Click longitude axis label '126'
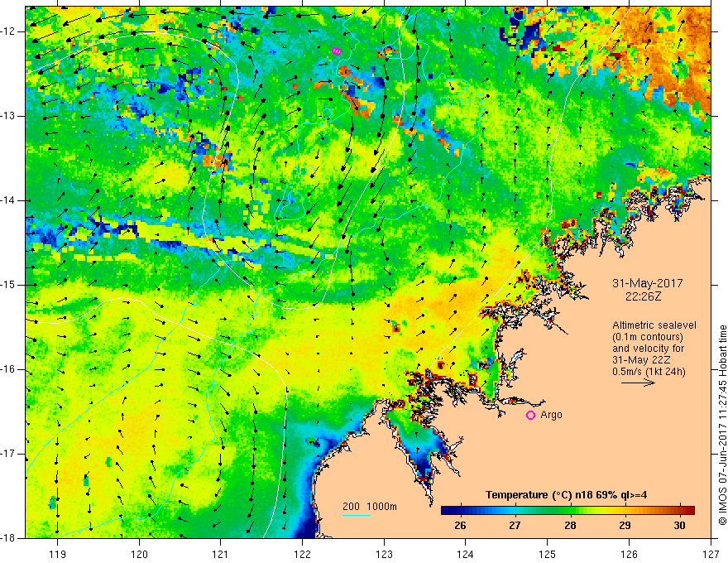Image resolution: width=728 pixels, height=563 pixels. click(x=629, y=554)
